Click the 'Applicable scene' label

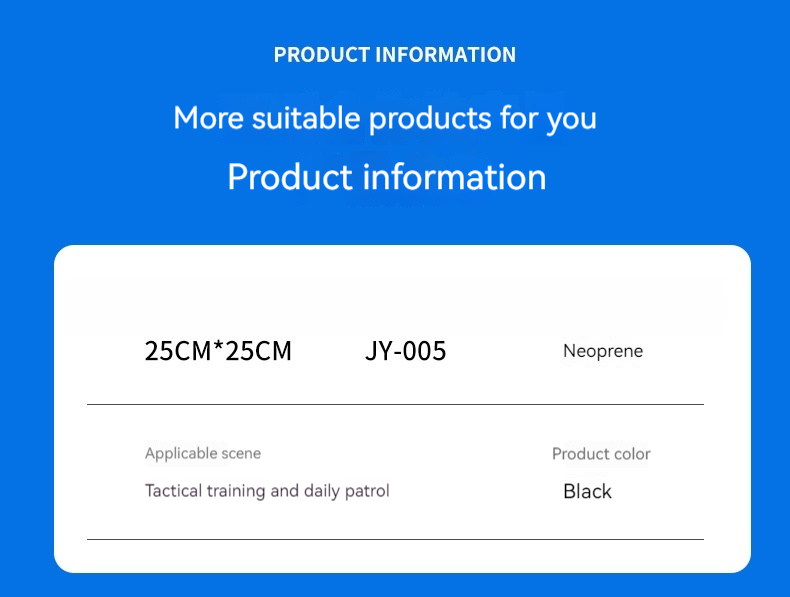click(203, 453)
